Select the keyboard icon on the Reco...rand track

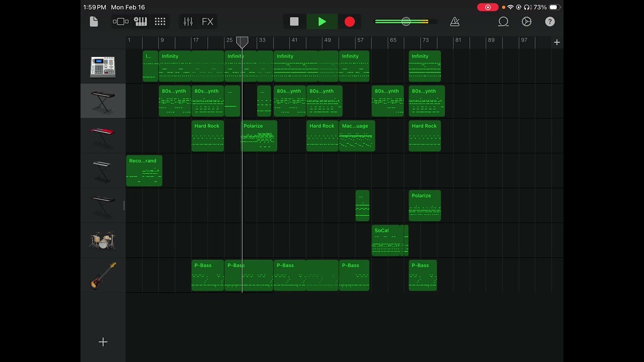point(103,171)
